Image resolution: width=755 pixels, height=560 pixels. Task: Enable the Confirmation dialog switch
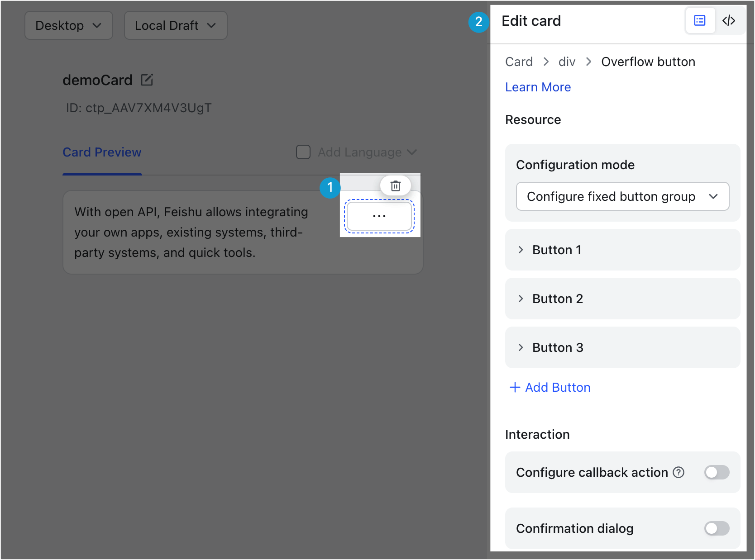(717, 528)
